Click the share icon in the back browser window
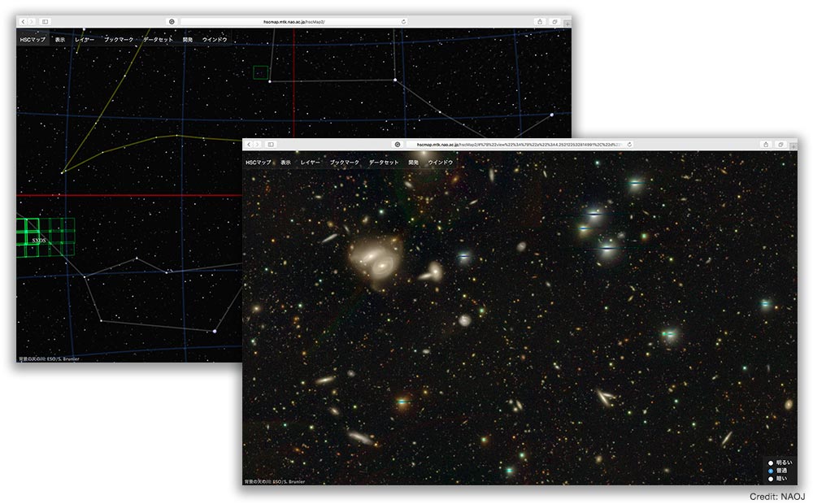The width and height of the screenshot is (813, 504). point(539,21)
